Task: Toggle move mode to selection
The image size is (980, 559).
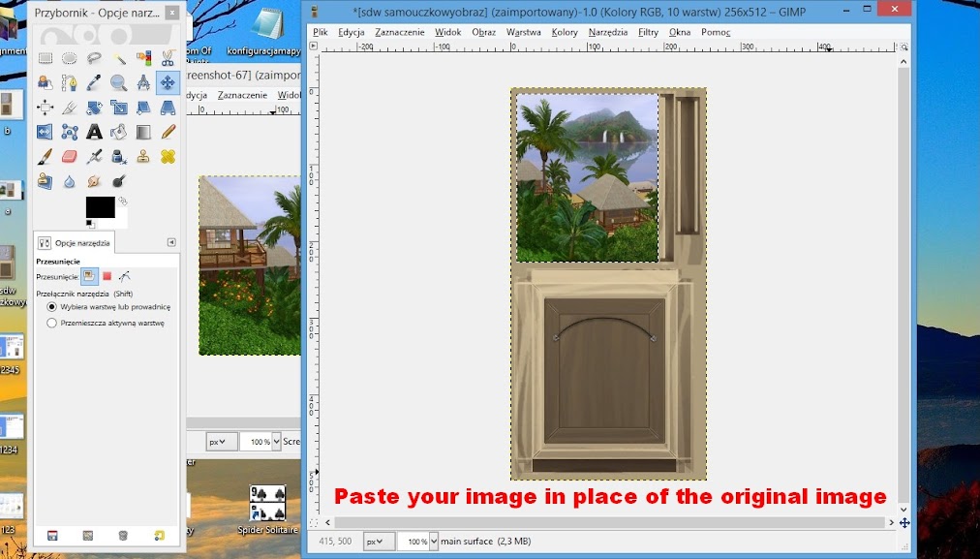Action: 107,276
